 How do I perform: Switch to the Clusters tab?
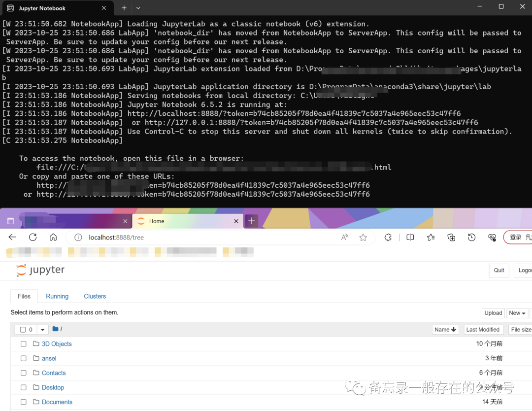pyautogui.click(x=95, y=296)
